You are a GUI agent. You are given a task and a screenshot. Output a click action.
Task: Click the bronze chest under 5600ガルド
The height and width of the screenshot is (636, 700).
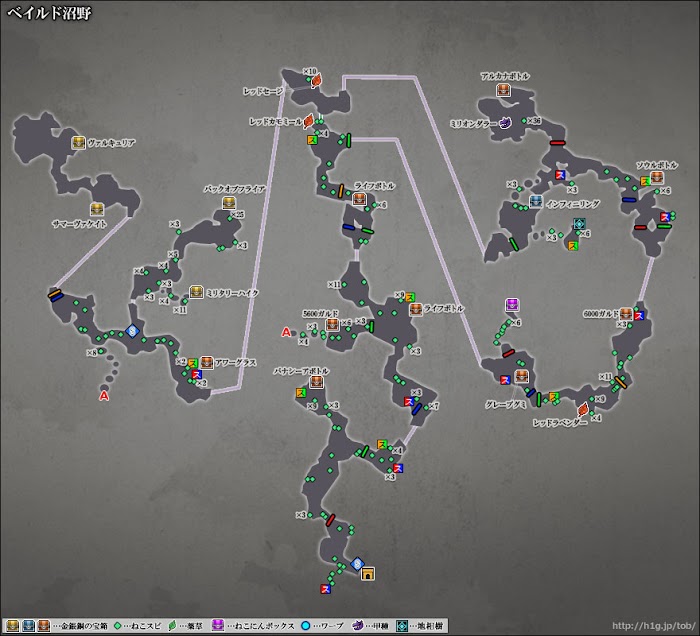pyautogui.click(x=332, y=324)
